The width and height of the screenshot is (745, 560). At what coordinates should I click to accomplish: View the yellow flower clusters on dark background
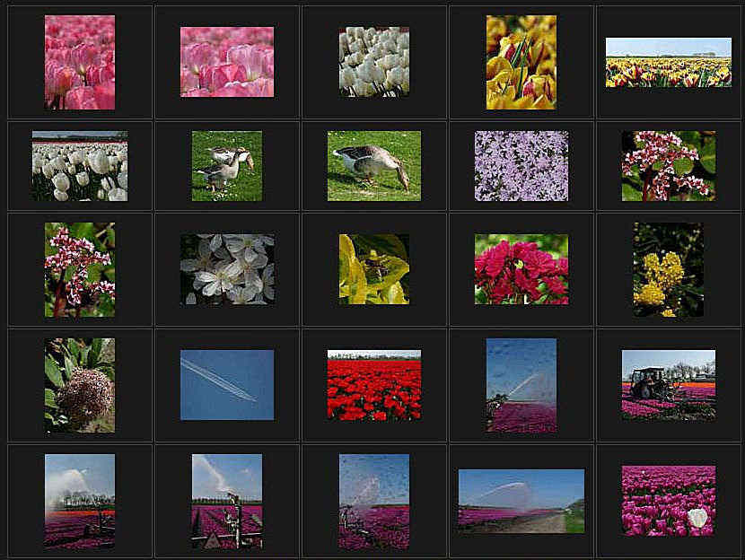pyautogui.click(x=669, y=269)
